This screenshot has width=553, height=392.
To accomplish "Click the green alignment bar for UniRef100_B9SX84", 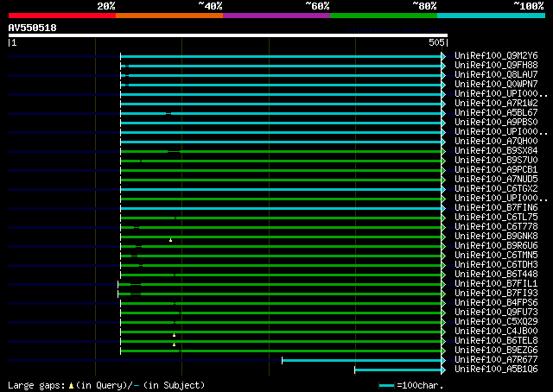I will [x=281, y=152].
